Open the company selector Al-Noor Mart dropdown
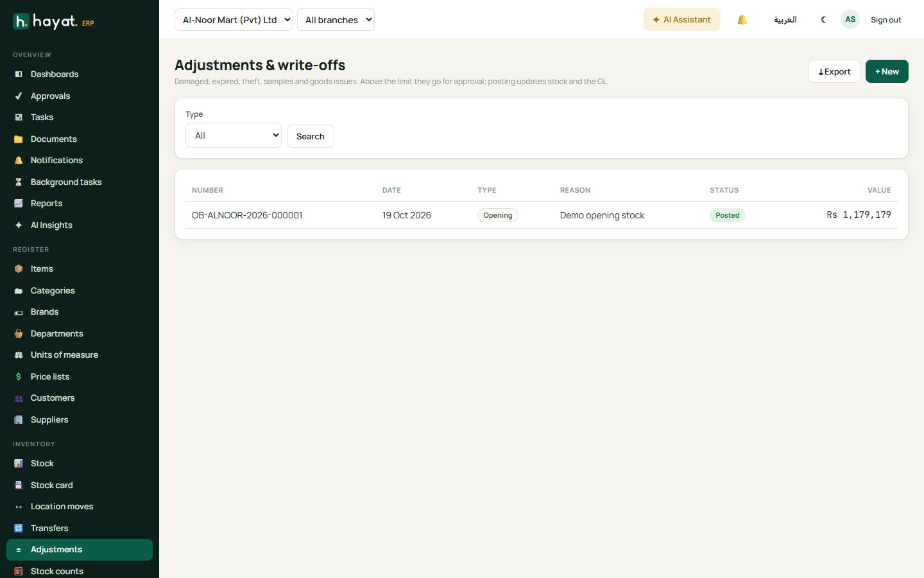This screenshot has width=924, height=578. (x=234, y=20)
